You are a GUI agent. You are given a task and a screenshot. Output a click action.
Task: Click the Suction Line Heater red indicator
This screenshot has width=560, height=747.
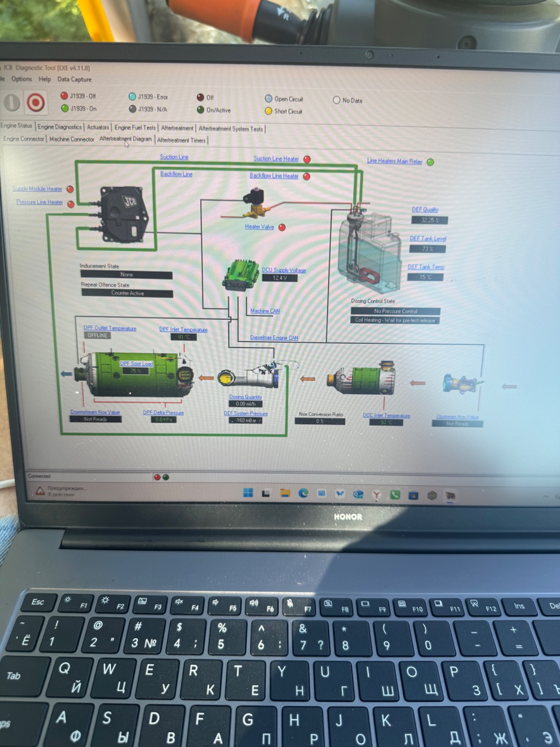(x=307, y=159)
